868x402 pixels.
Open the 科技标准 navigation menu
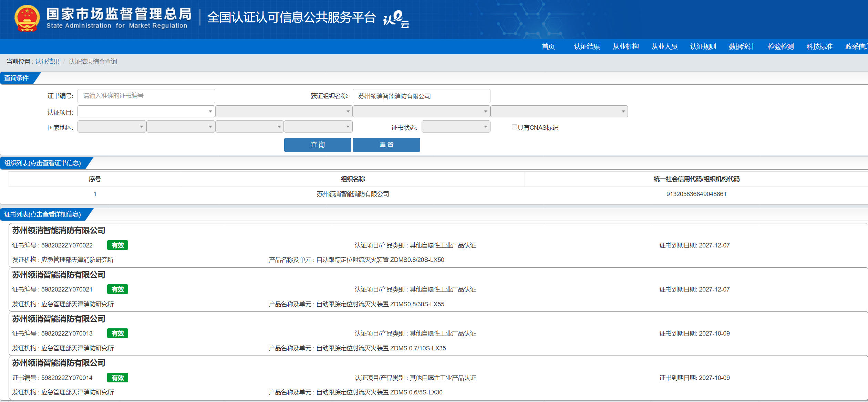click(x=819, y=46)
